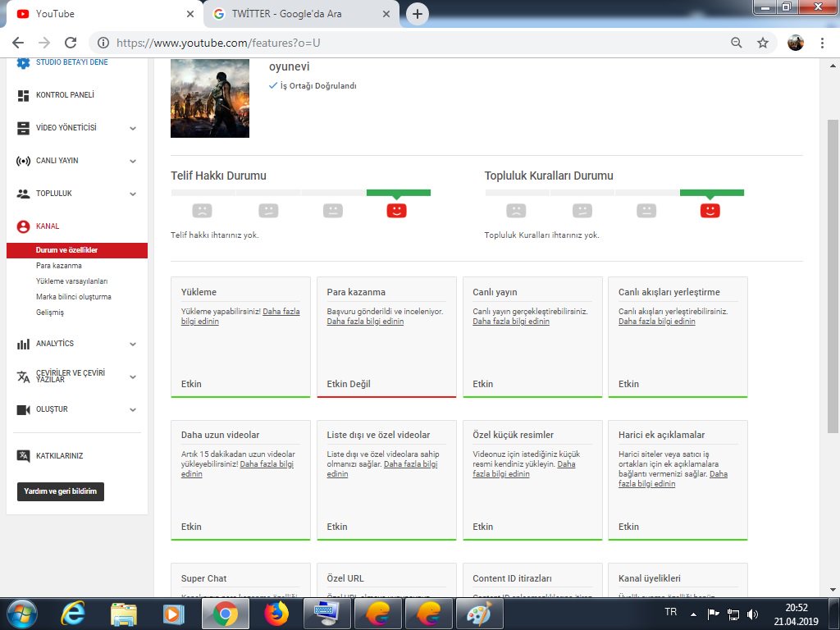Bookmark this page with the star
This screenshot has width=840, height=630.
point(763,43)
